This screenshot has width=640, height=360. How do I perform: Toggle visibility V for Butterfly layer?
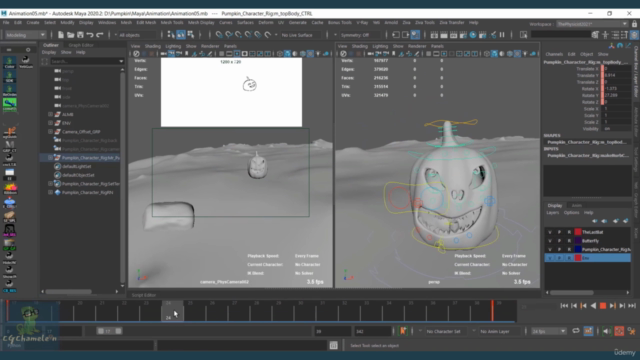550,241
